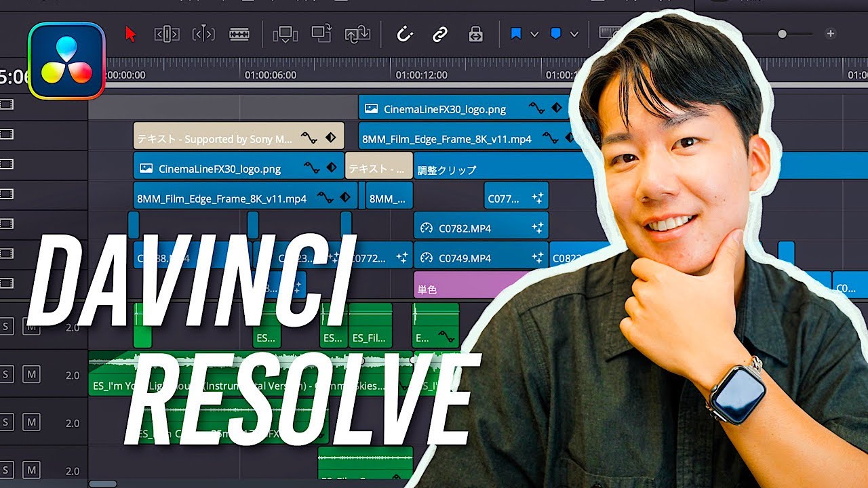Image resolution: width=868 pixels, height=488 pixels.
Task: Click the Insert Clip toolbar icon
Action: (285, 34)
